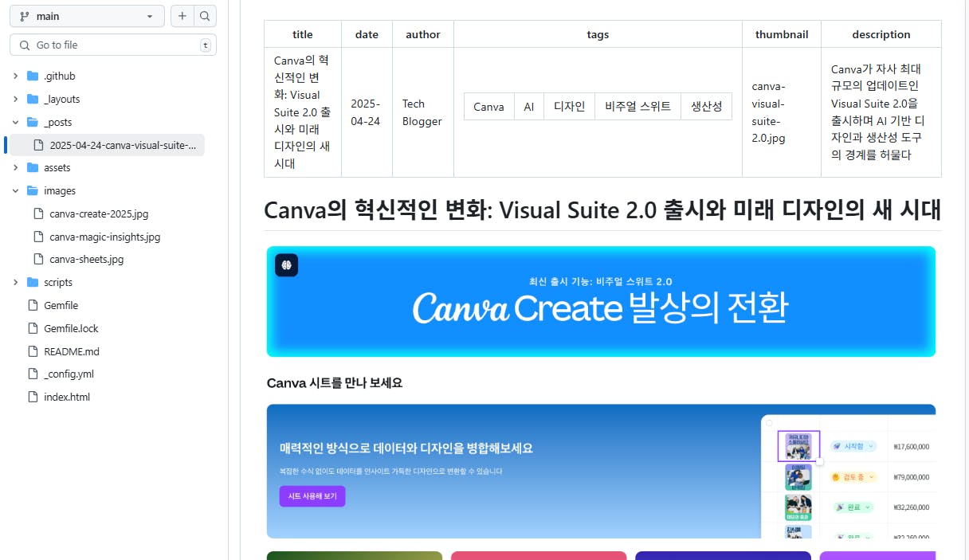Click the thumbnail column header
Viewport: 969px width, 560px height.
click(782, 34)
